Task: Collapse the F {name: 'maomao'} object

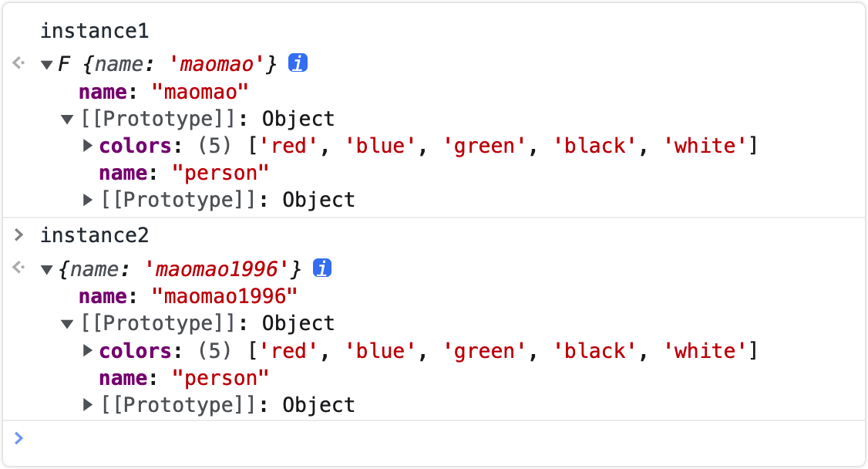Action: pyautogui.click(x=47, y=66)
